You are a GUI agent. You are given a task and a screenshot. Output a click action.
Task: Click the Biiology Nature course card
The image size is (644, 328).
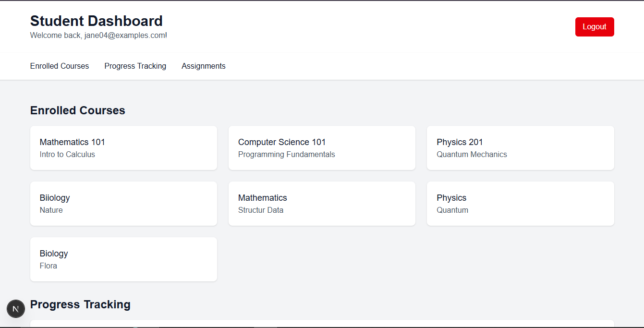pyautogui.click(x=123, y=204)
